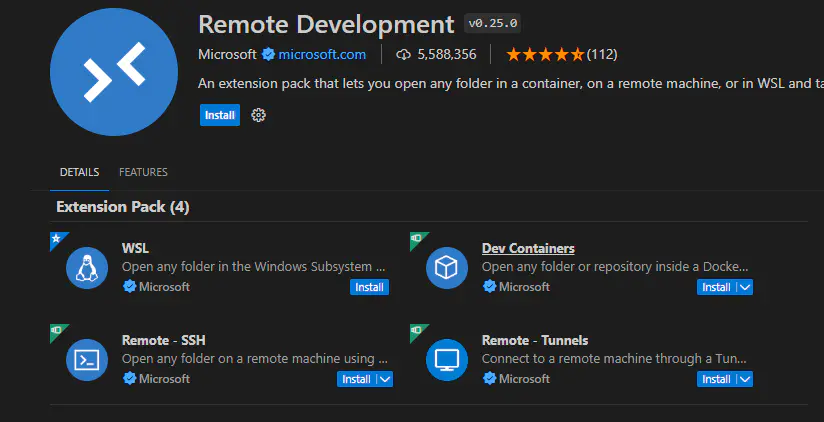Expand Remote - SSH install options arrow

pos(385,379)
